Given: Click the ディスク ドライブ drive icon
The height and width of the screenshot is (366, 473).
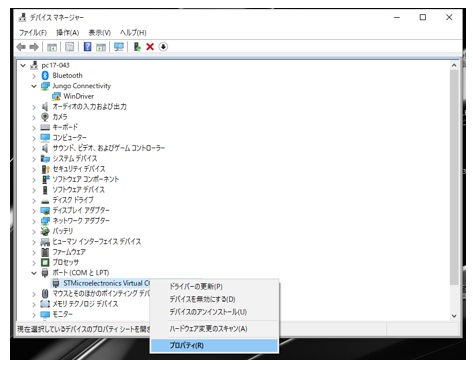Looking at the screenshot, I should pos(45,201).
